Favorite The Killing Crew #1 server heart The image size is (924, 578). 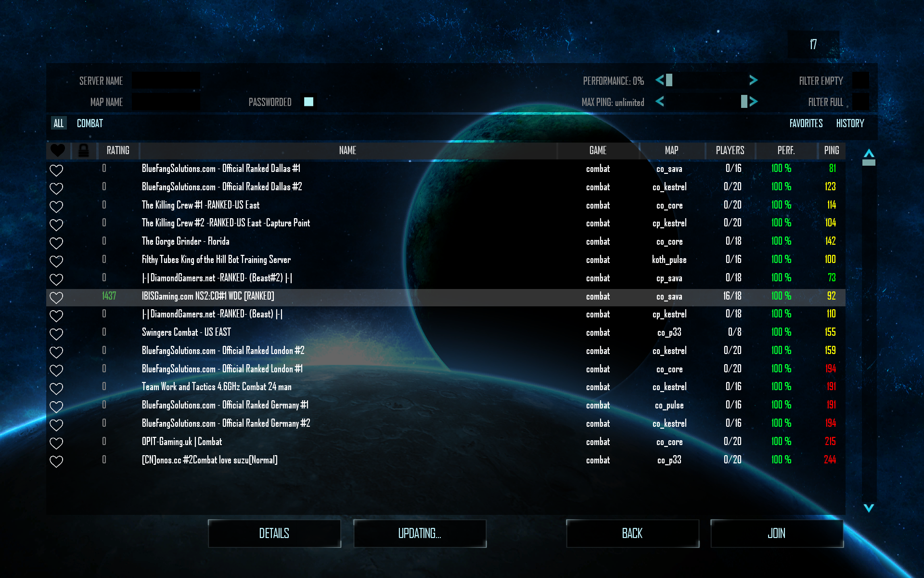point(56,207)
